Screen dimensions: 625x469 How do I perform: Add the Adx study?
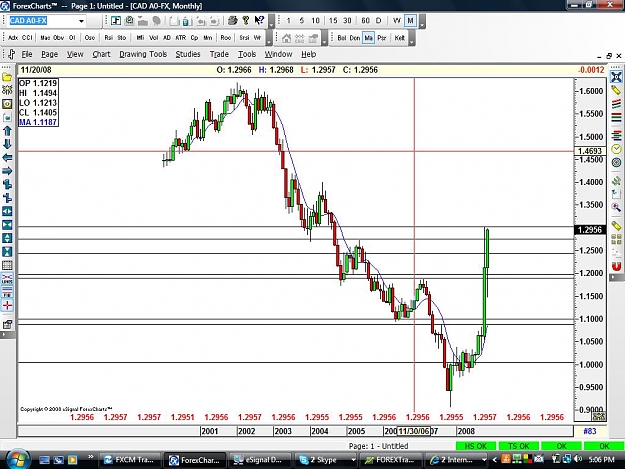13,38
